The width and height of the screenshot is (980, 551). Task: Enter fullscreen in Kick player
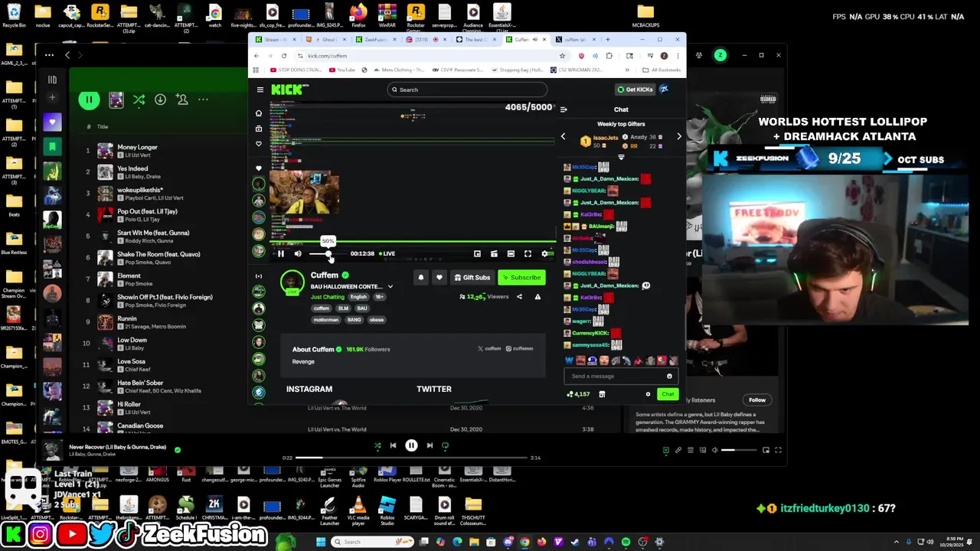pos(528,253)
